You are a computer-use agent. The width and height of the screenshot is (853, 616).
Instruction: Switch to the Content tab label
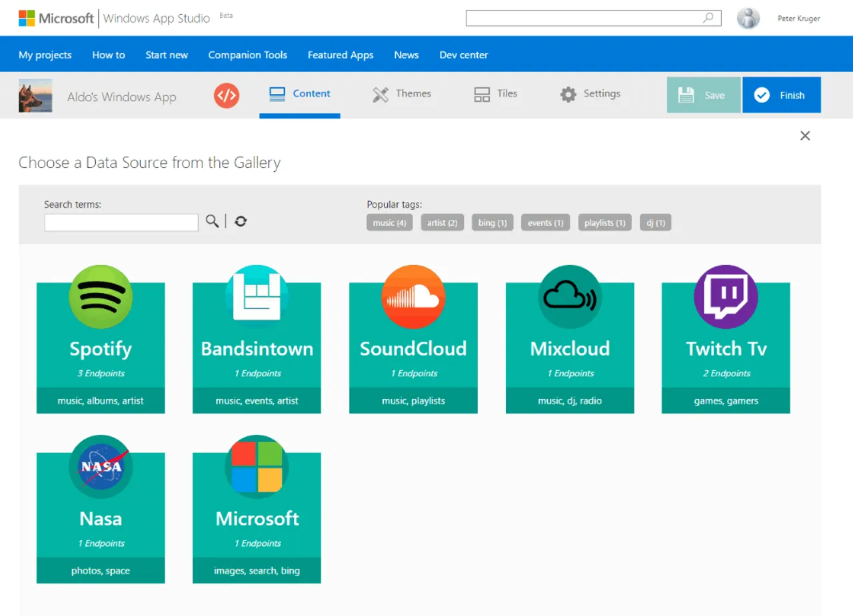pyautogui.click(x=312, y=93)
